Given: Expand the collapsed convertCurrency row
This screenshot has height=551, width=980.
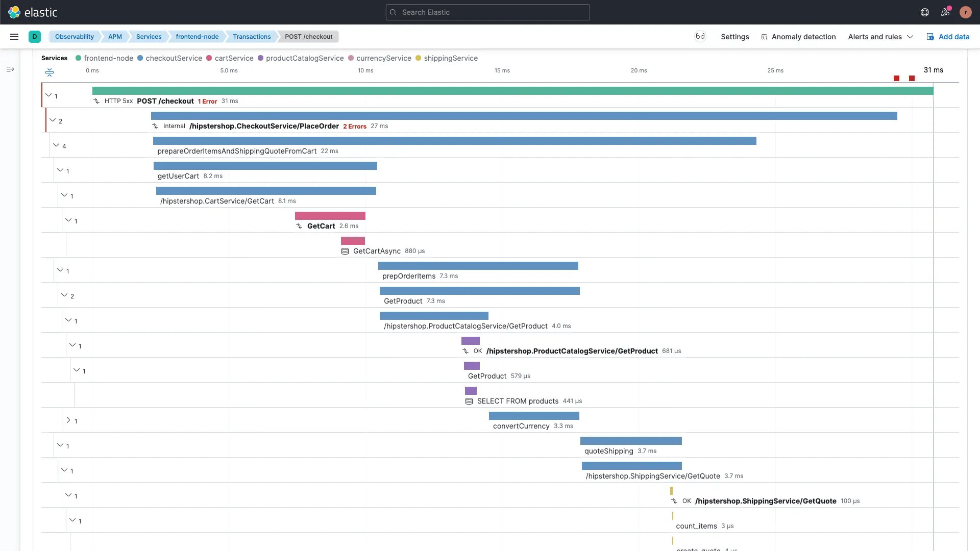Looking at the screenshot, I should coord(68,420).
